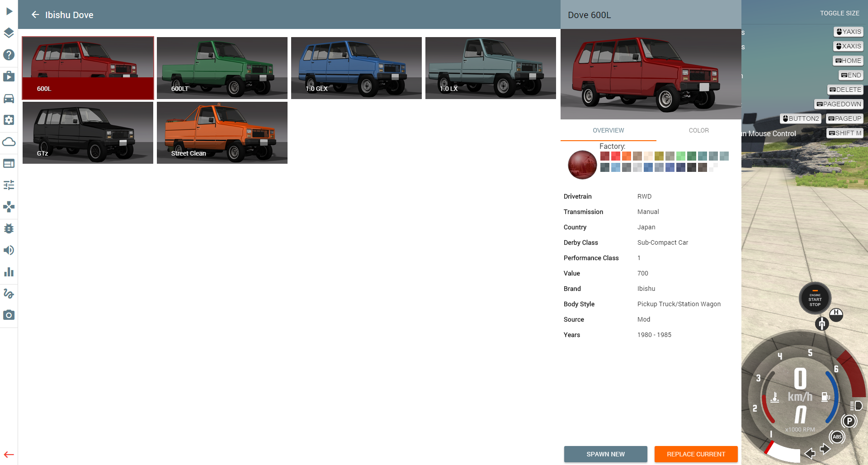This screenshot has width=868, height=465.
Task: Click the play icon in the sidebar
Action: point(9,11)
